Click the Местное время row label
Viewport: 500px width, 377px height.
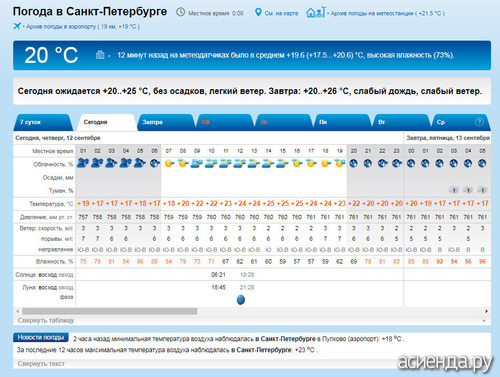(52, 151)
